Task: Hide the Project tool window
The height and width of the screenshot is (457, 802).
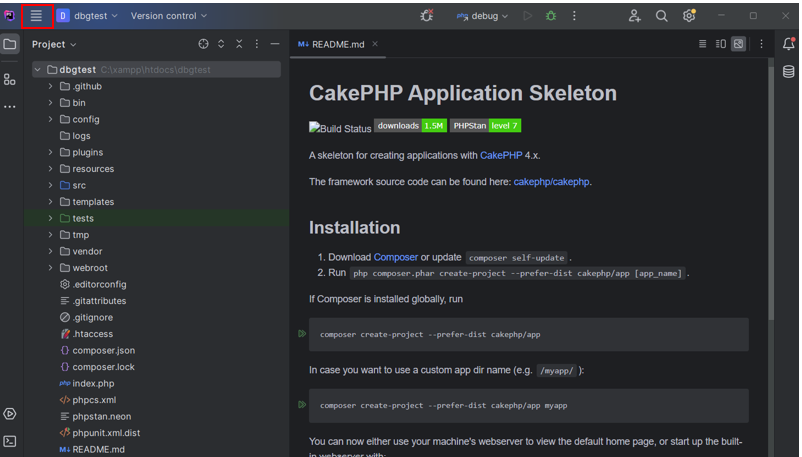Action: click(275, 44)
